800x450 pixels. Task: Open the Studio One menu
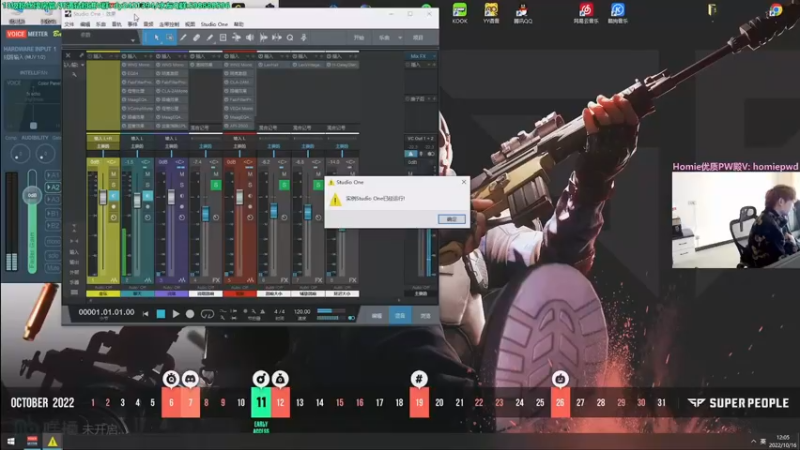[214, 24]
